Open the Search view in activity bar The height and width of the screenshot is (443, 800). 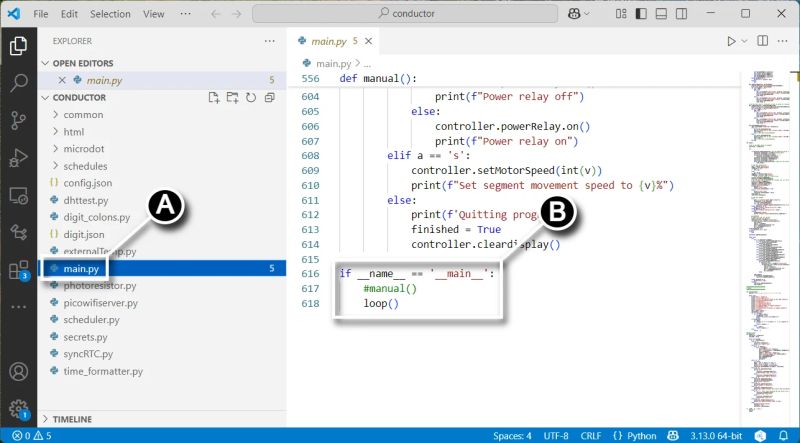[x=18, y=83]
